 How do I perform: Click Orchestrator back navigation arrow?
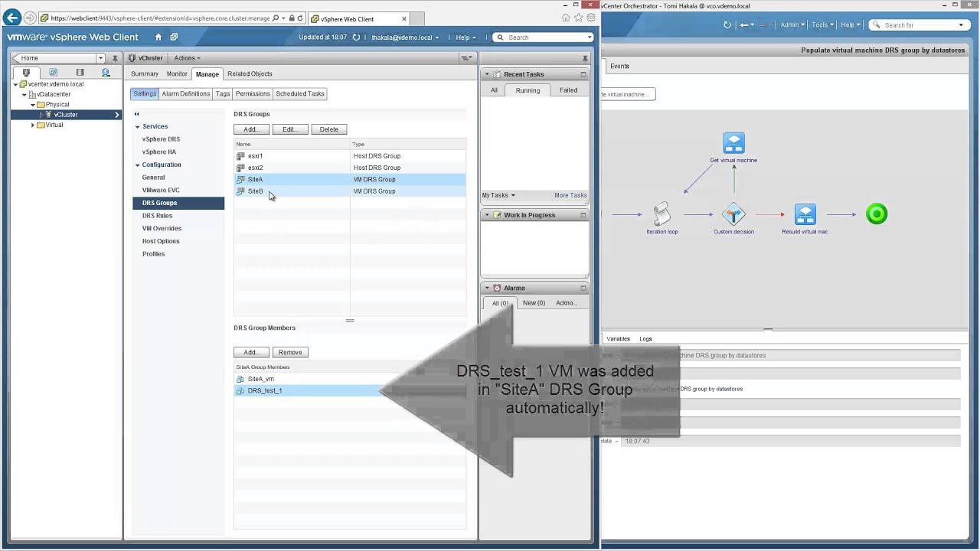744,24
